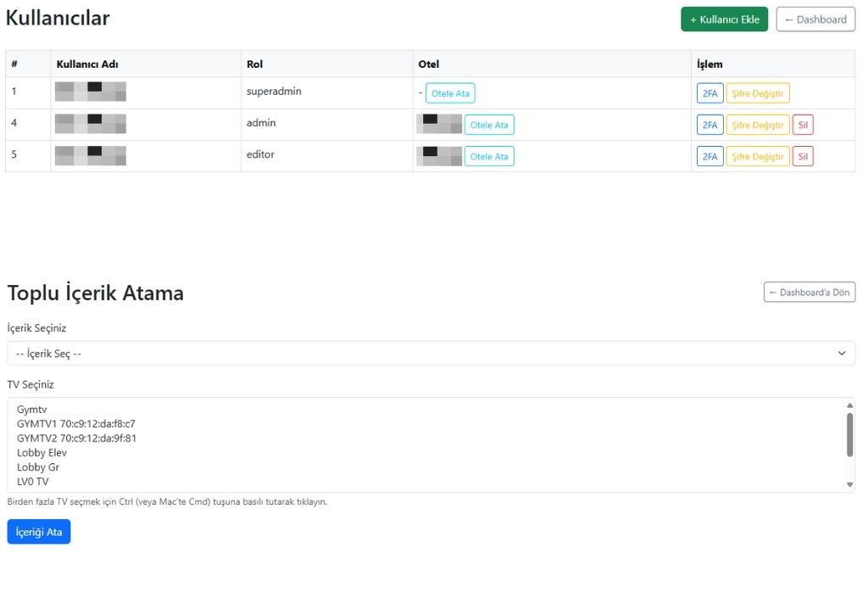Click Otele Ata for superadmin row

tap(450, 93)
